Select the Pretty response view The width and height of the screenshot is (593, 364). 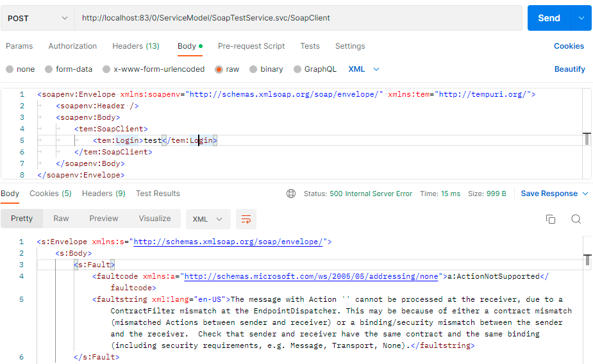[22, 219]
